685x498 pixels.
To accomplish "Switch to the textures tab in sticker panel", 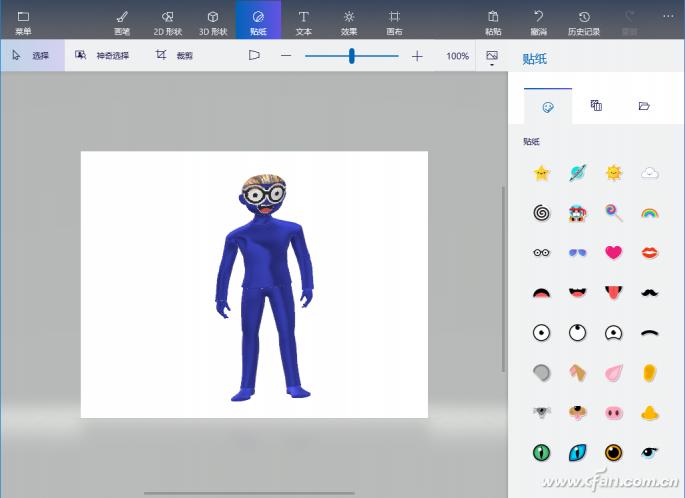I will (596, 106).
